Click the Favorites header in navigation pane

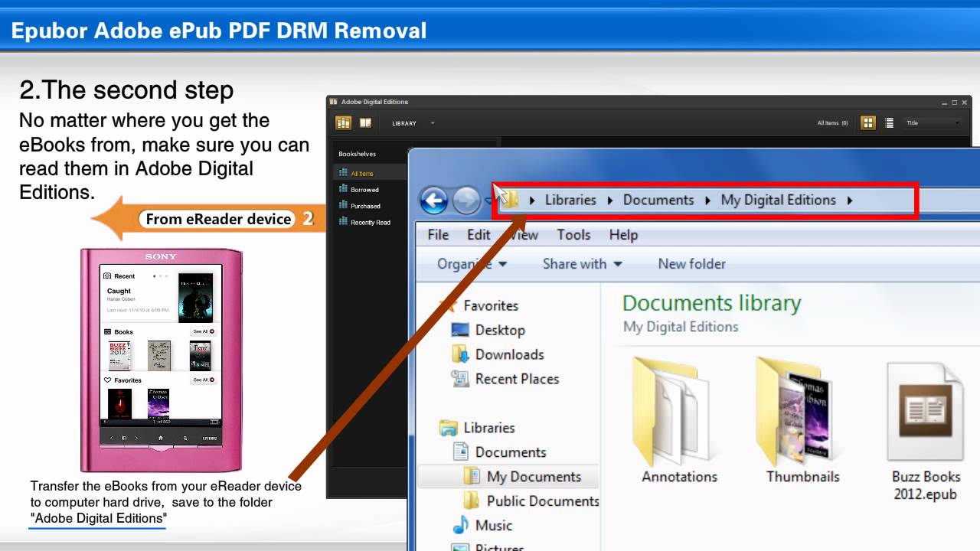[491, 305]
